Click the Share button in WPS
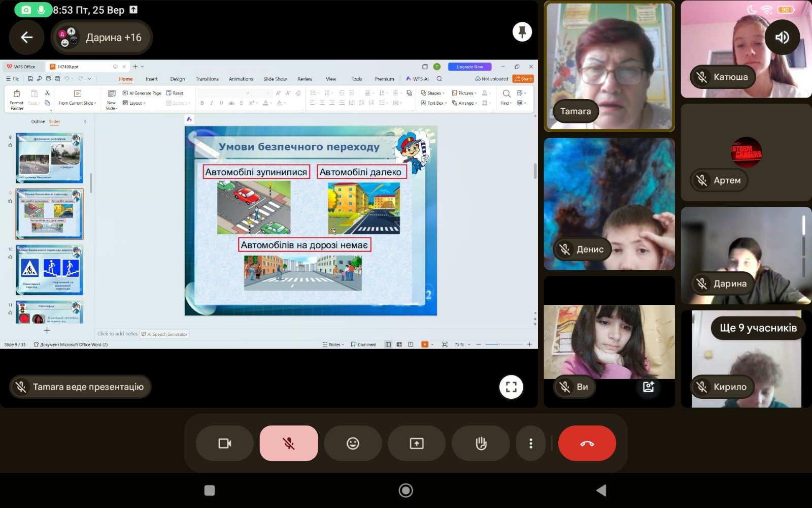The width and height of the screenshot is (812, 508). (x=523, y=79)
